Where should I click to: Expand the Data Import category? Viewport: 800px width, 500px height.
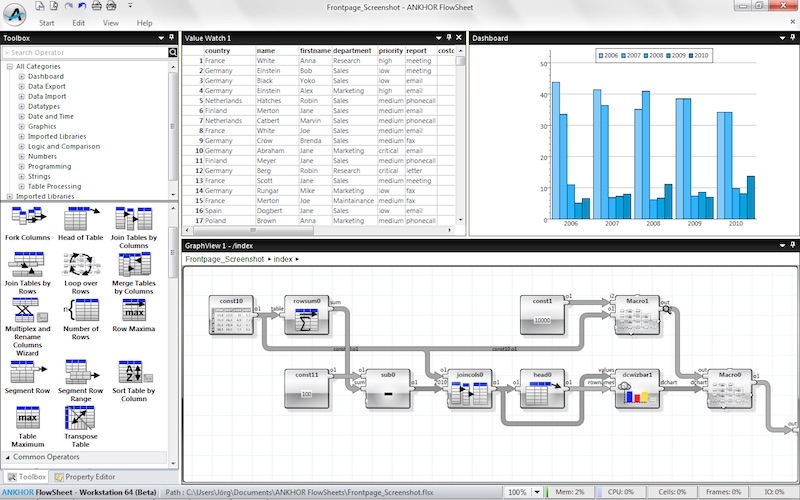21,96
